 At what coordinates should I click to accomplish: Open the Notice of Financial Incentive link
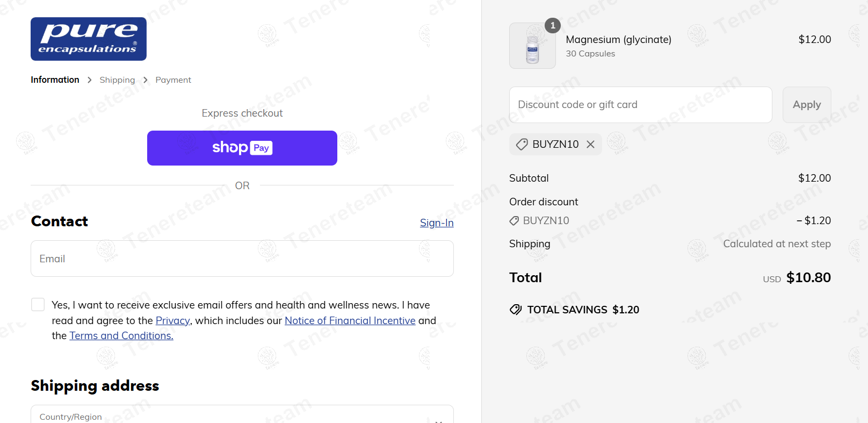tap(350, 320)
